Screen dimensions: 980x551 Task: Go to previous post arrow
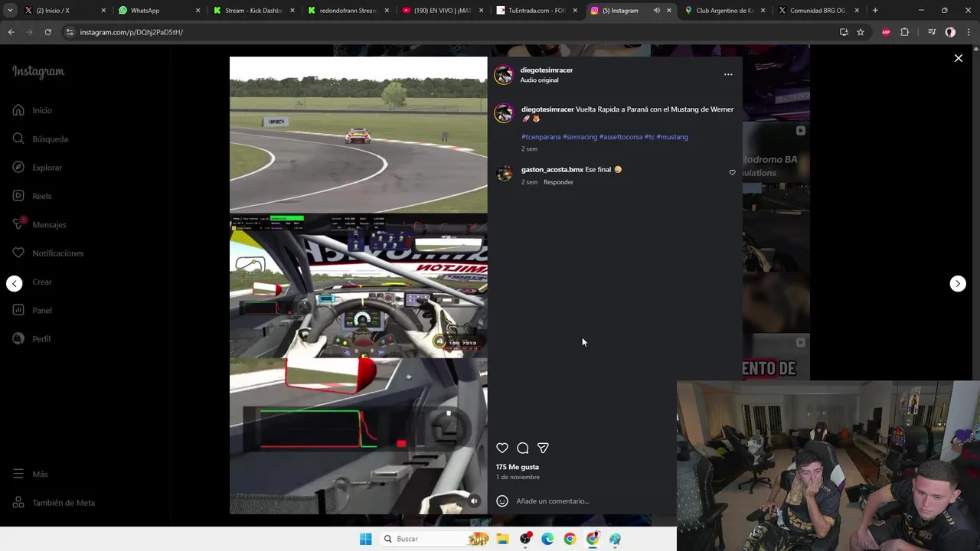[x=15, y=283]
